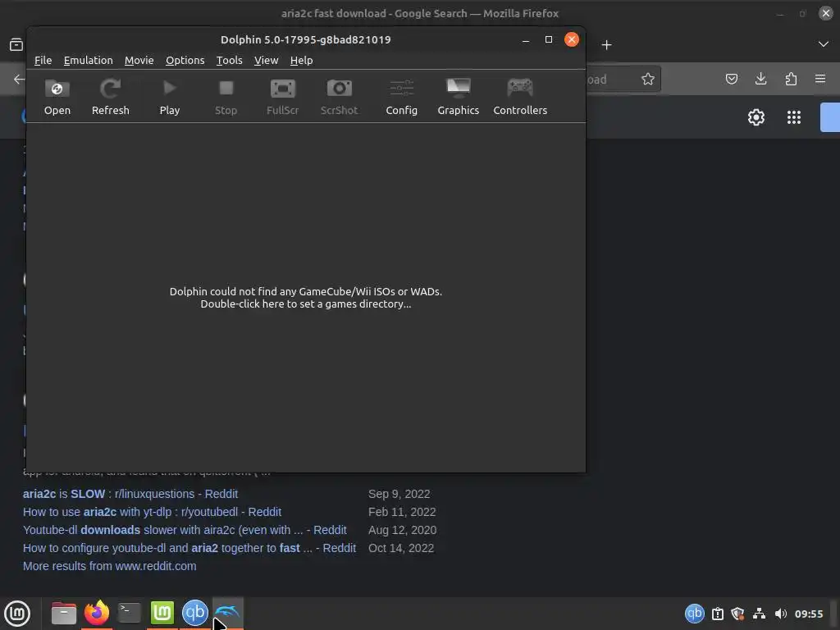
Task: Open the Movie menu
Action: pyautogui.click(x=139, y=61)
